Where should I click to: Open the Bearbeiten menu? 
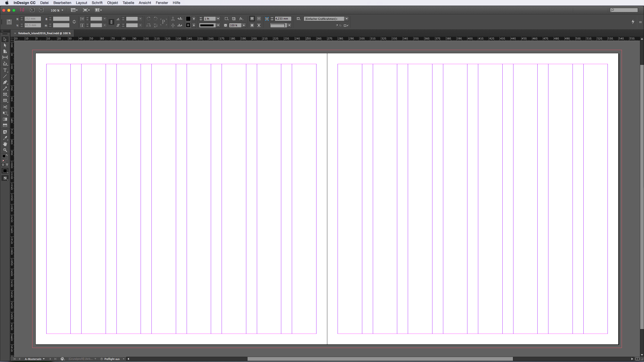coord(62,3)
